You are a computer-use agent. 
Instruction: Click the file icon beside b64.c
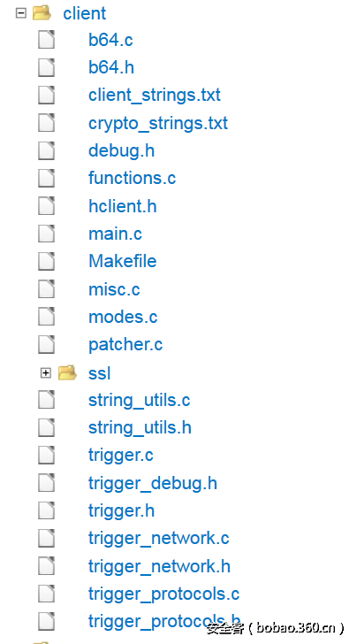click(46, 40)
